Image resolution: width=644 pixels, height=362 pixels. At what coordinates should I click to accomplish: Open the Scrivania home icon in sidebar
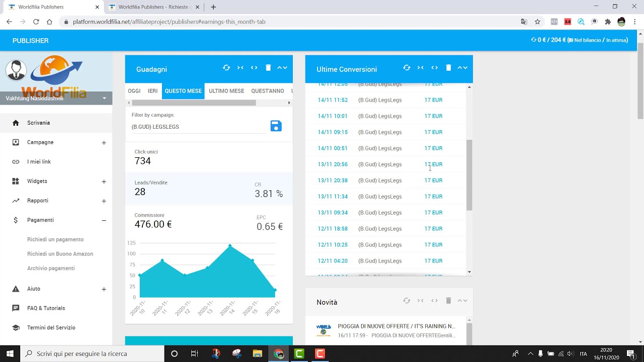16,123
